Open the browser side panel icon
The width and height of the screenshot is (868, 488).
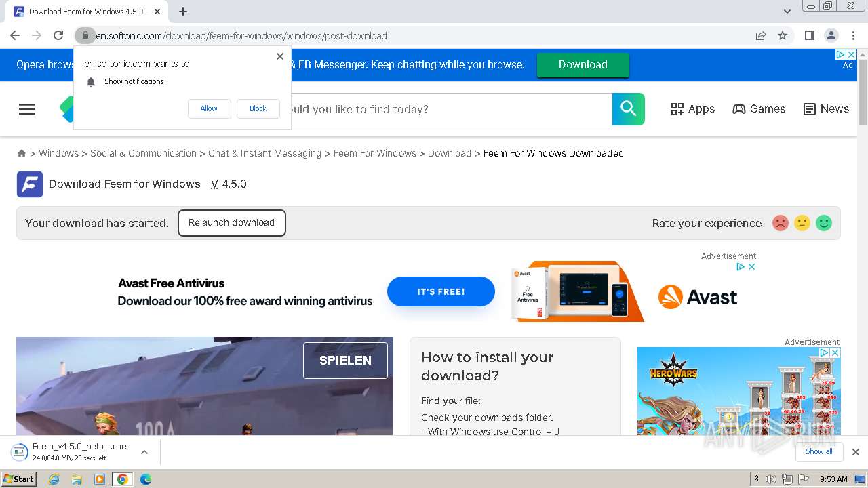[809, 35]
